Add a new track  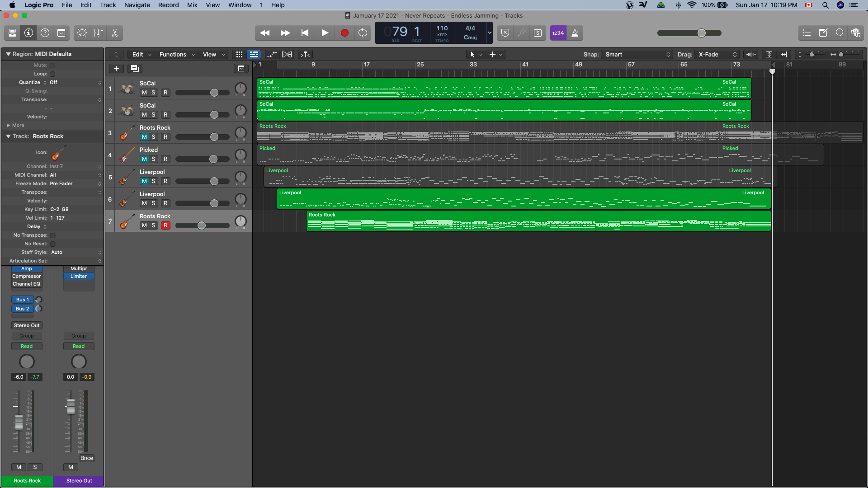[116, 68]
